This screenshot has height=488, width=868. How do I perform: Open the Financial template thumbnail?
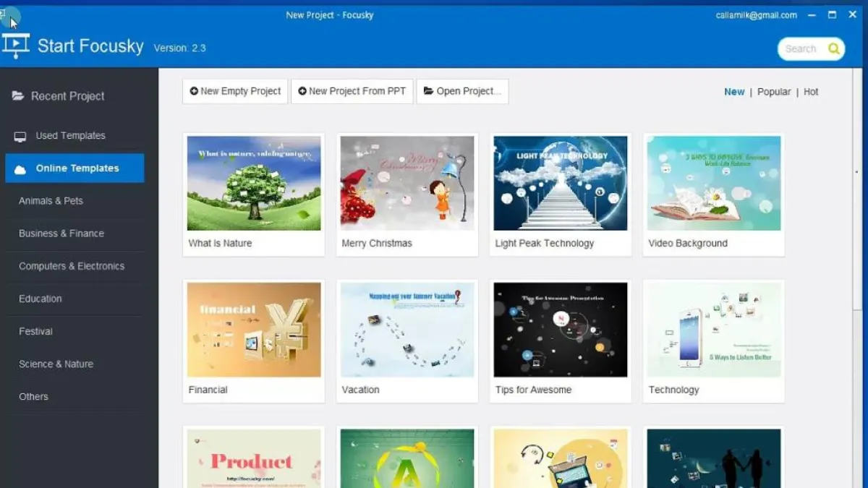click(x=254, y=330)
